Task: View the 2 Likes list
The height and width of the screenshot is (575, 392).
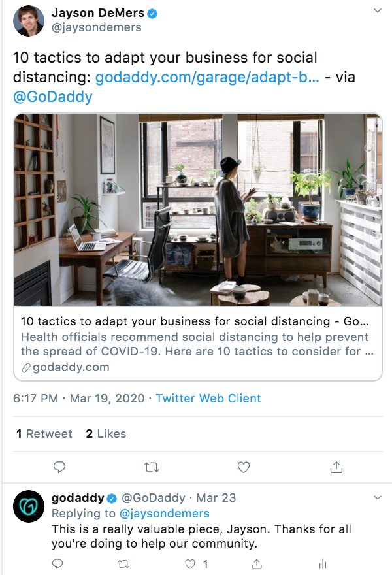Action: [x=106, y=433]
